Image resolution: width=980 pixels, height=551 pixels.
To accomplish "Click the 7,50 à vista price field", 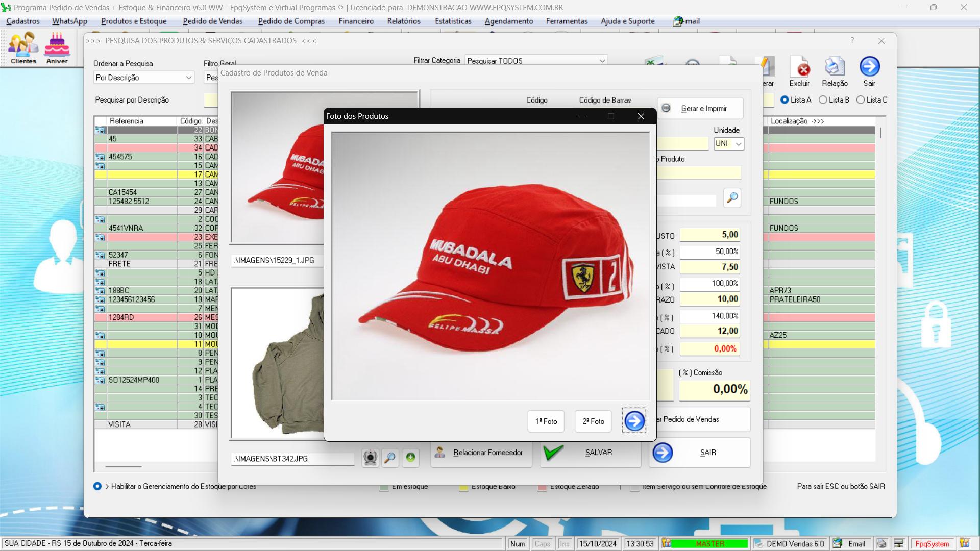I will pyautogui.click(x=710, y=267).
